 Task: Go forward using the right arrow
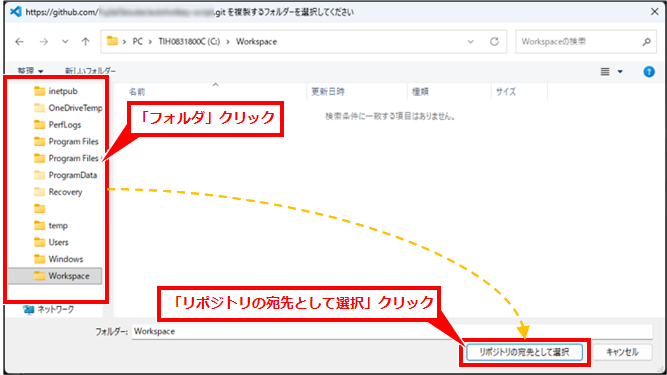44,42
